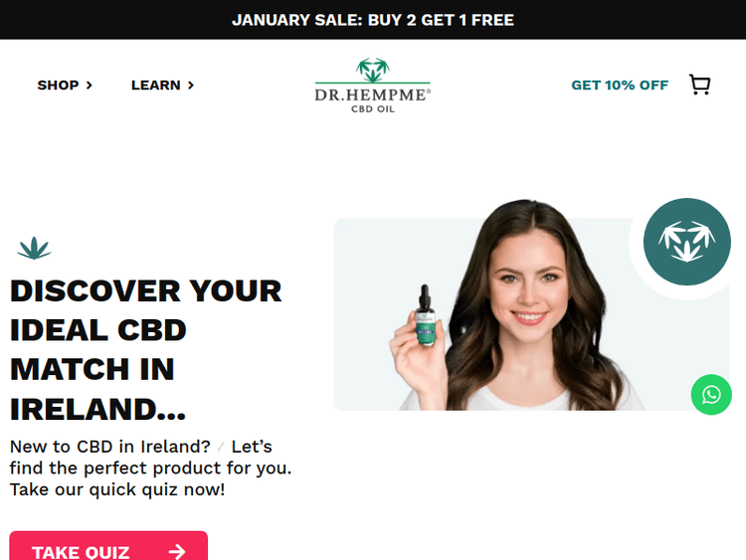The height and width of the screenshot is (560, 746).
Task: Click the CBD dropper bottle in photo
Action: point(425,315)
